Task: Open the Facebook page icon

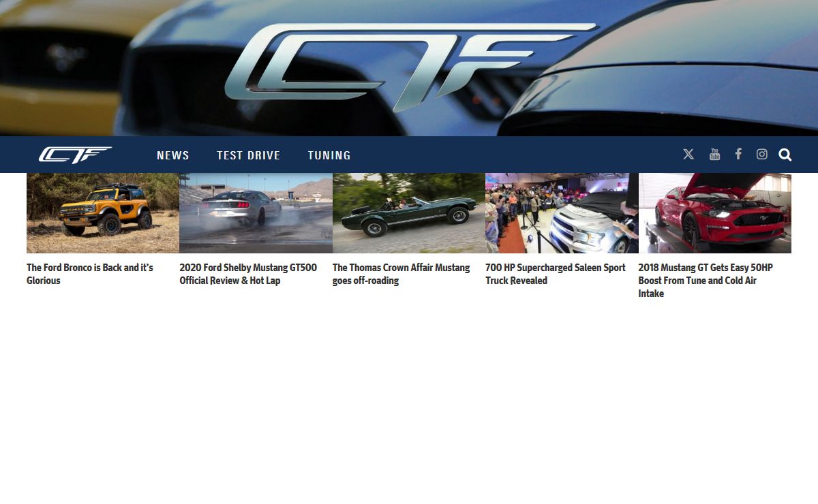Action: 738,155
